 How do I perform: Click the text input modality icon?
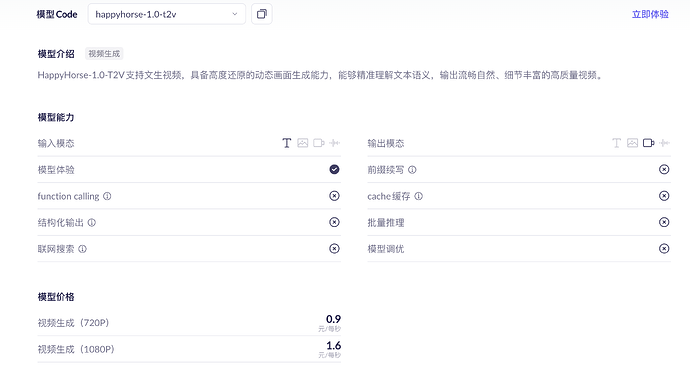286,143
